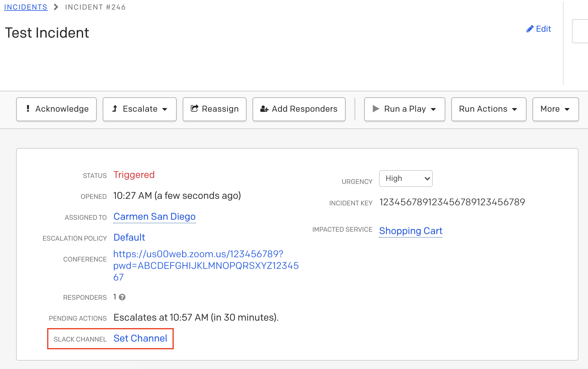Click the Set Channel link

(140, 338)
